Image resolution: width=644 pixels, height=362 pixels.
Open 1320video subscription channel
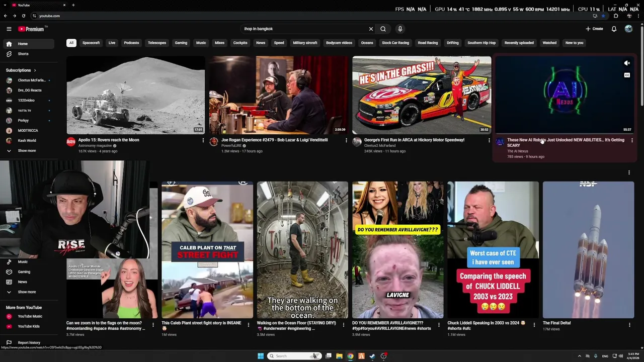click(x=28, y=101)
